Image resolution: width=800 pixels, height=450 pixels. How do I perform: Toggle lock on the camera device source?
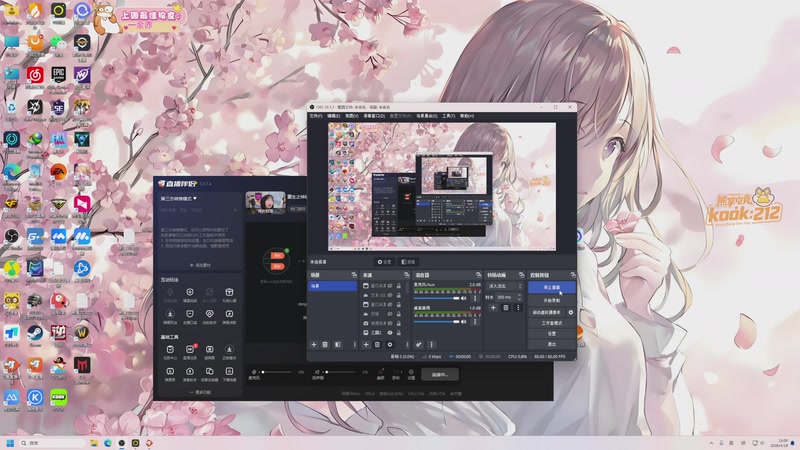[x=398, y=323]
